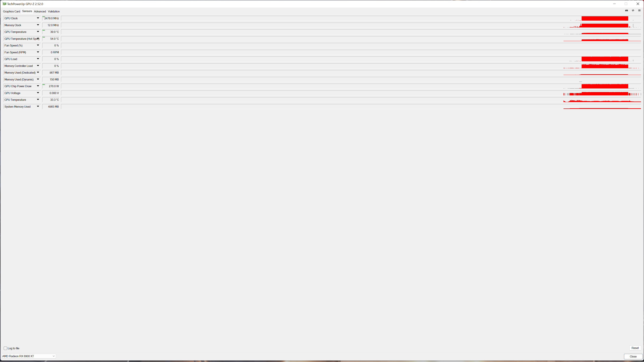Image resolution: width=644 pixels, height=362 pixels.
Task: Click the 2479.0 MHz GPU Clock value
Action: pyautogui.click(x=51, y=18)
